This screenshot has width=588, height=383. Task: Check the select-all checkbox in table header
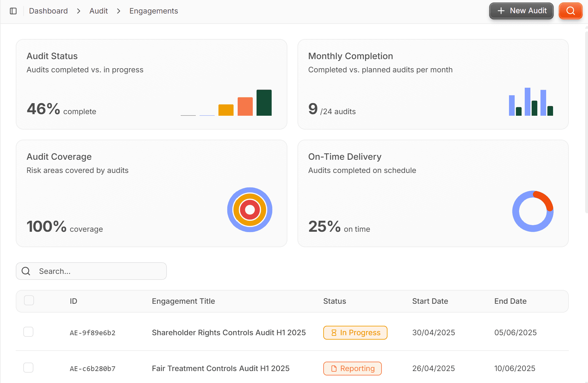coord(29,300)
